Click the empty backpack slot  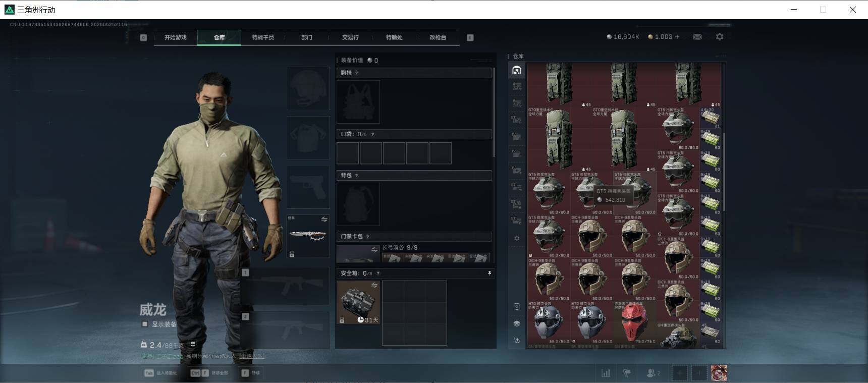coord(358,204)
